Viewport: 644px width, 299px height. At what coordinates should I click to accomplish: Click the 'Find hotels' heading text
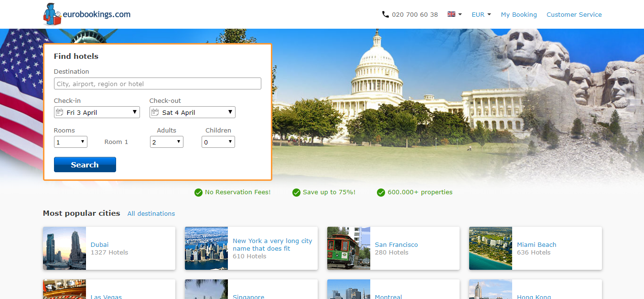[x=76, y=56]
